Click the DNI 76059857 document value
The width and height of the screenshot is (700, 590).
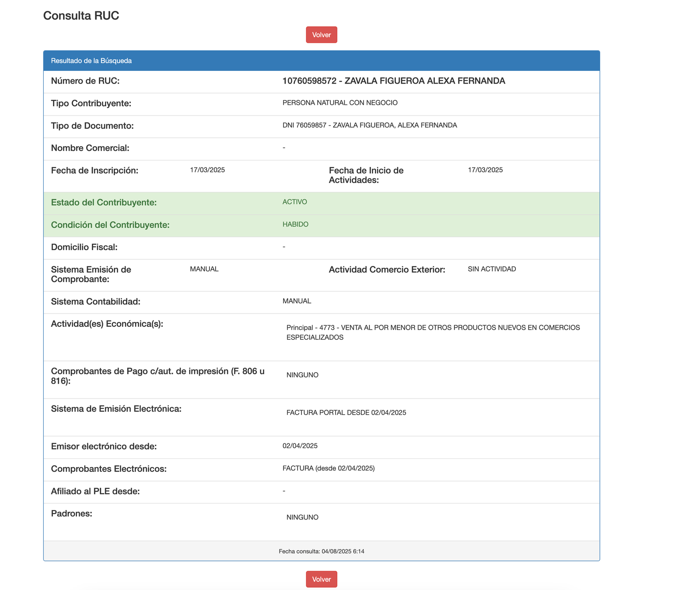click(370, 126)
